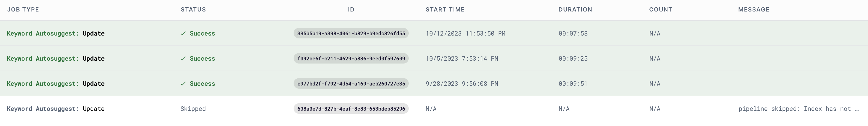
Task: Click the ID column header
Action: [351, 9]
